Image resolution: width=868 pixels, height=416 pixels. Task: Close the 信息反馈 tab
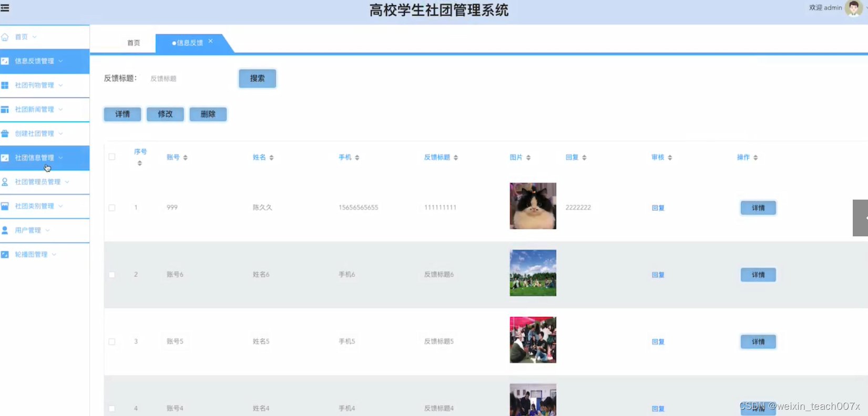coord(210,41)
